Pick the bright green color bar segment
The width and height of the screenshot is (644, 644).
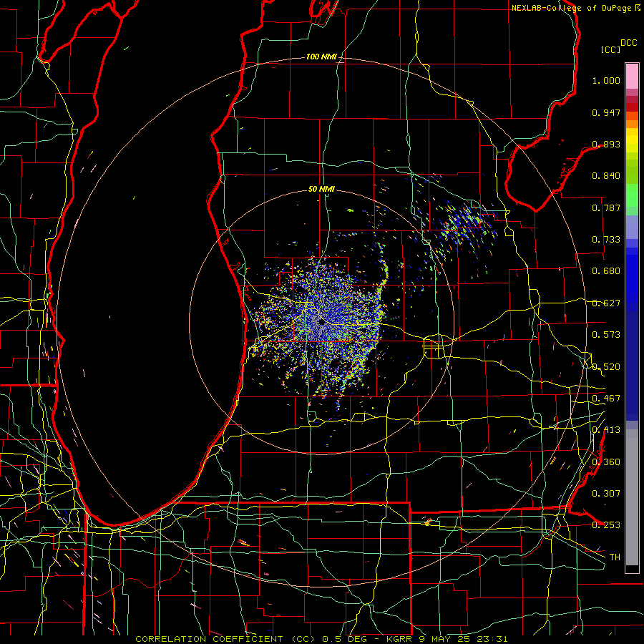pyautogui.click(x=632, y=195)
